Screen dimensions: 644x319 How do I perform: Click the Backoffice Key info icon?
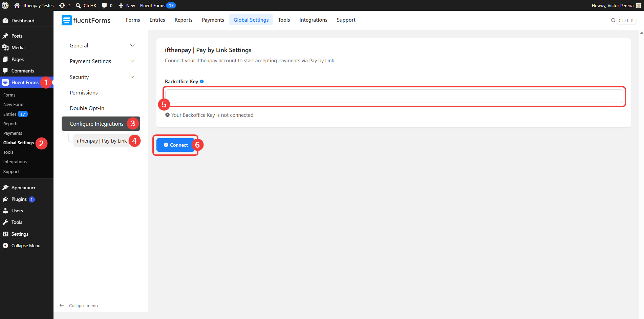tap(202, 82)
